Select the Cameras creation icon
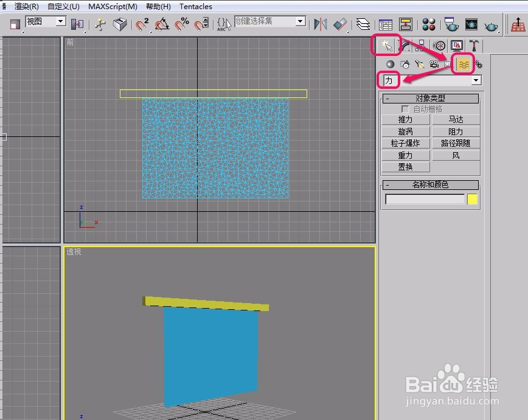The height and width of the screenshot is (420, 528). 434,64
